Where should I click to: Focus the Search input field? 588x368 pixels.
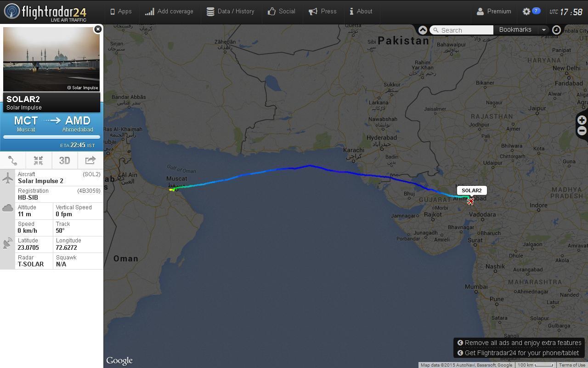462,30
